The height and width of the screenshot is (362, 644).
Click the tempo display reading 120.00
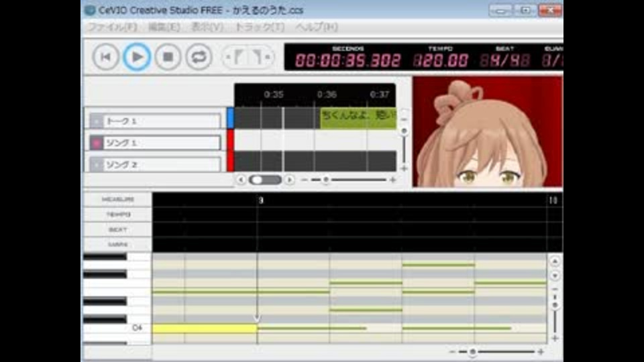click(x=440, y=61)
